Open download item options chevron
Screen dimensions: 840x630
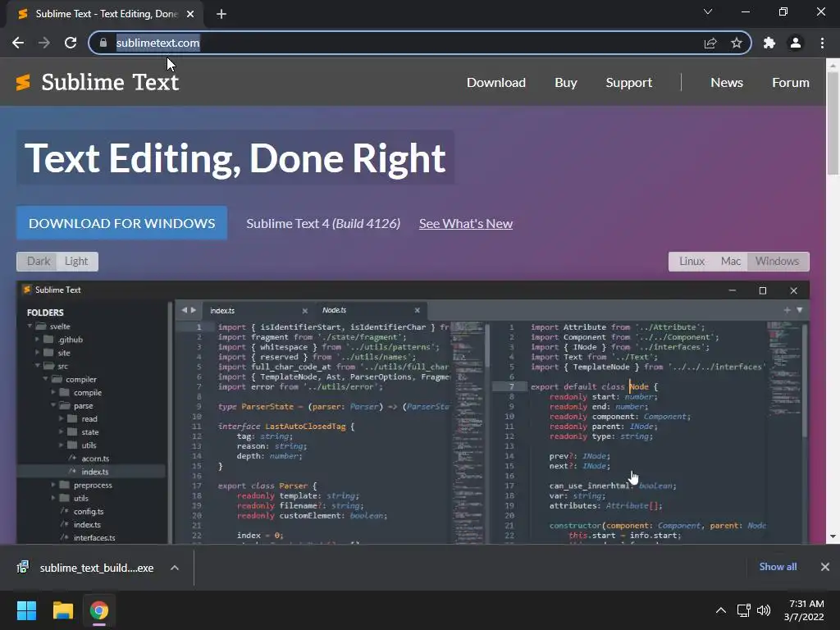tap(175, 568)
